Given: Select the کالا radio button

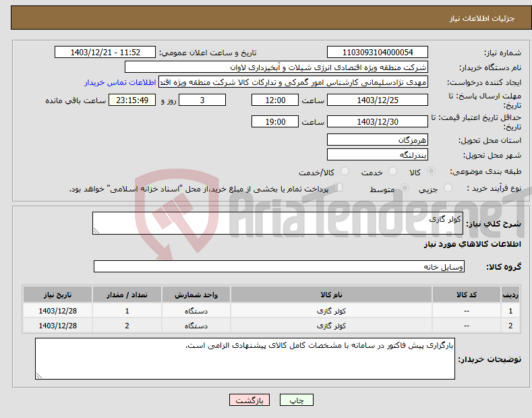Looking at the screenshot, I should point(431,171).
